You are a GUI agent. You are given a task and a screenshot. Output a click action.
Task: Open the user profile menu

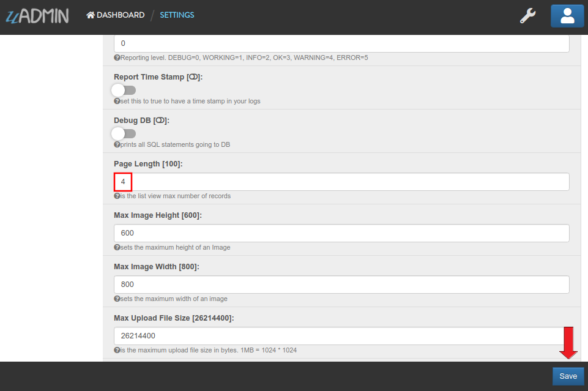click(x=567, y=16)
